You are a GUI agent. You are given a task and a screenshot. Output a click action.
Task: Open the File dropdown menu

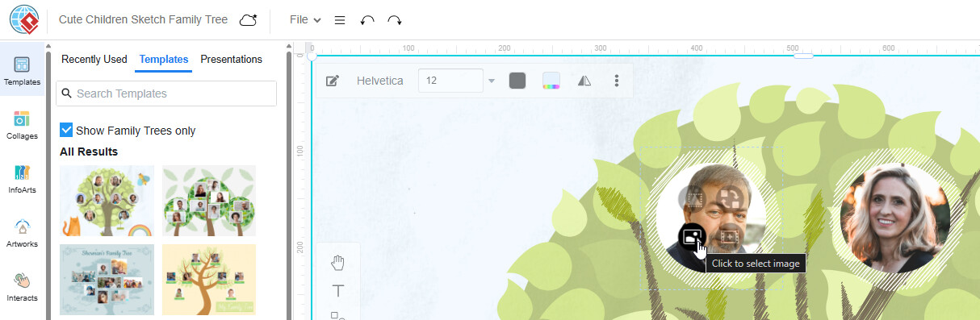(x=305, y=19)
